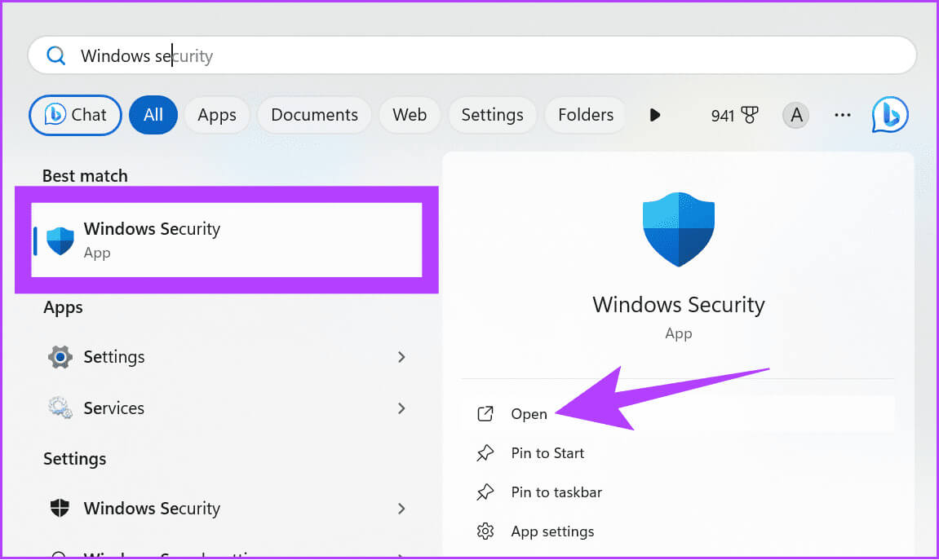The image size is (939, 560).
Task: Click the Best match heading
Action: [85, 176]
